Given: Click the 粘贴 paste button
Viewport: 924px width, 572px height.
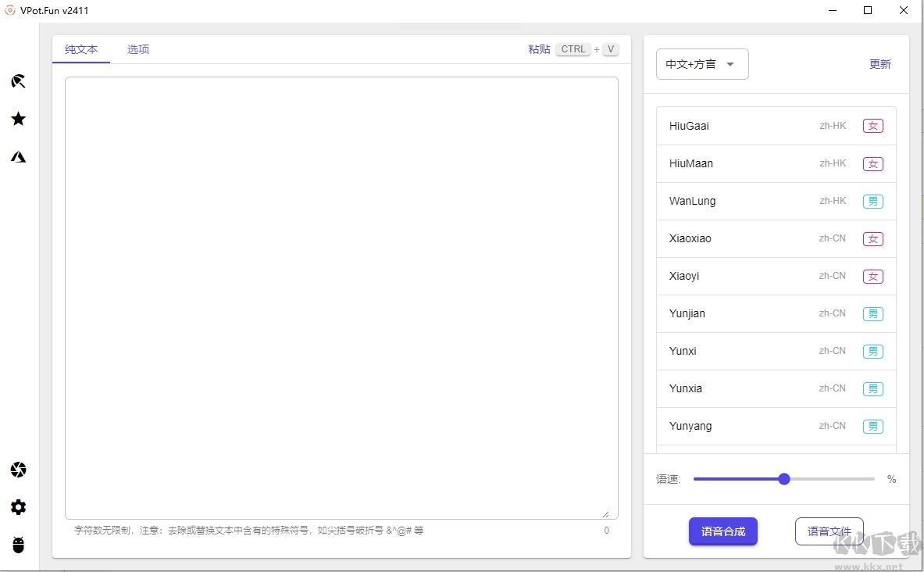Looking at the screenshot, I should (539, 48).
